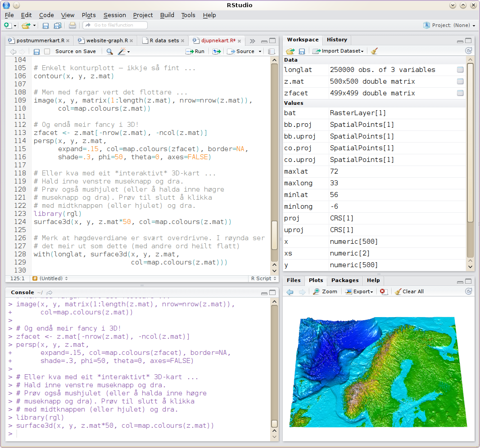This screenshot has height=448, width=480.
Task: Click Clear All plots button
Action: tap(409, 291)
